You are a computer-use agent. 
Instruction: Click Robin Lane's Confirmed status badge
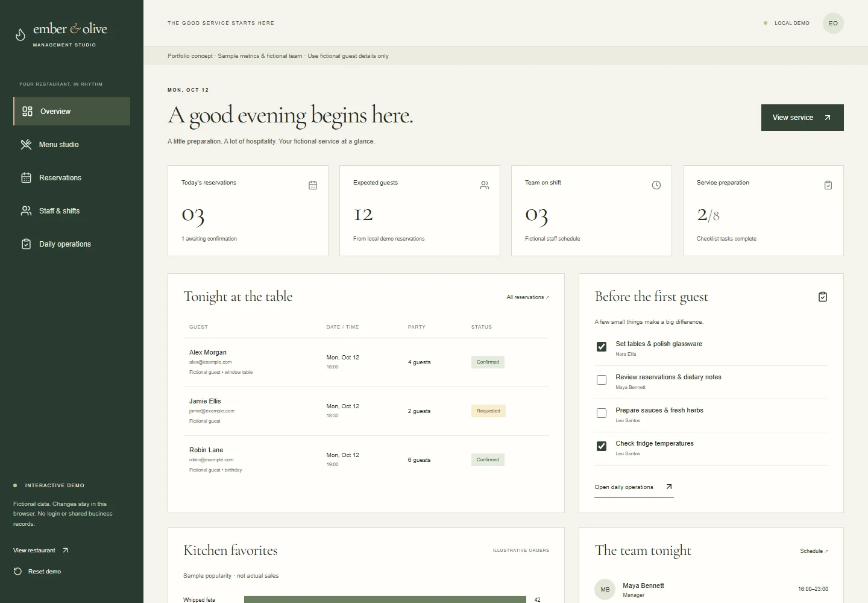pos(488,460)
